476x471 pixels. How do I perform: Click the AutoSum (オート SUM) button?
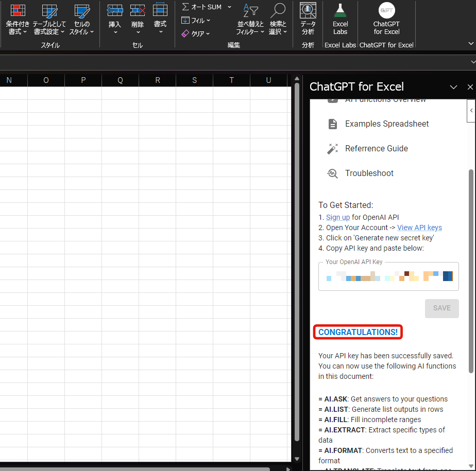coord(202,7)
